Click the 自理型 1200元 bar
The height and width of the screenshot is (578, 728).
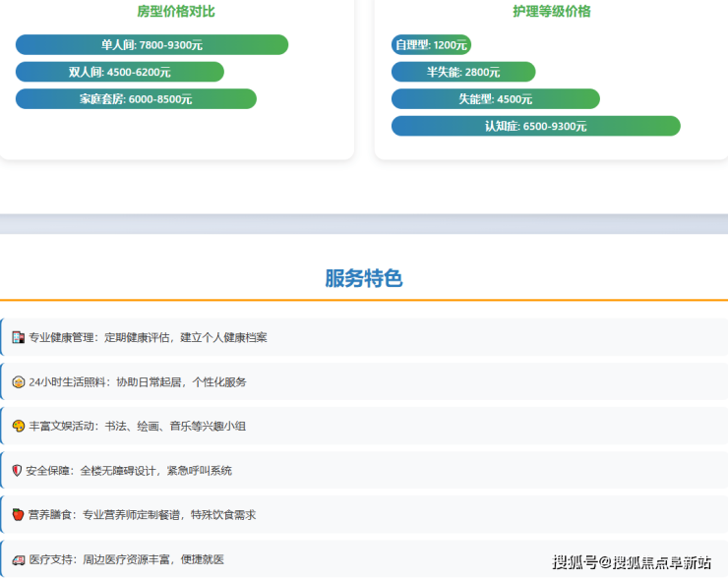431,45
